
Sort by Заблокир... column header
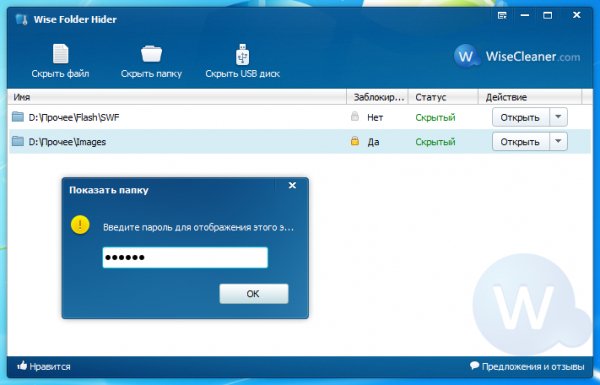pyautogui.click(x=377, y=97)
